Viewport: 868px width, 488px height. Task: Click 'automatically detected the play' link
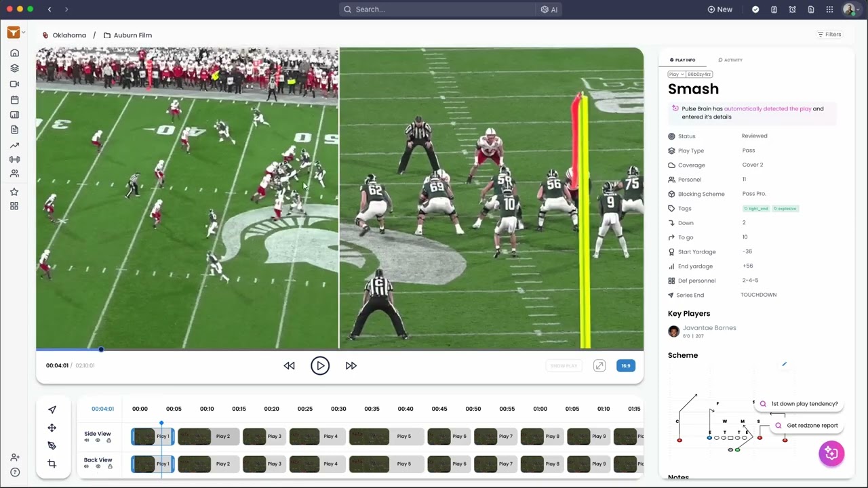click(x=768, y=108)
